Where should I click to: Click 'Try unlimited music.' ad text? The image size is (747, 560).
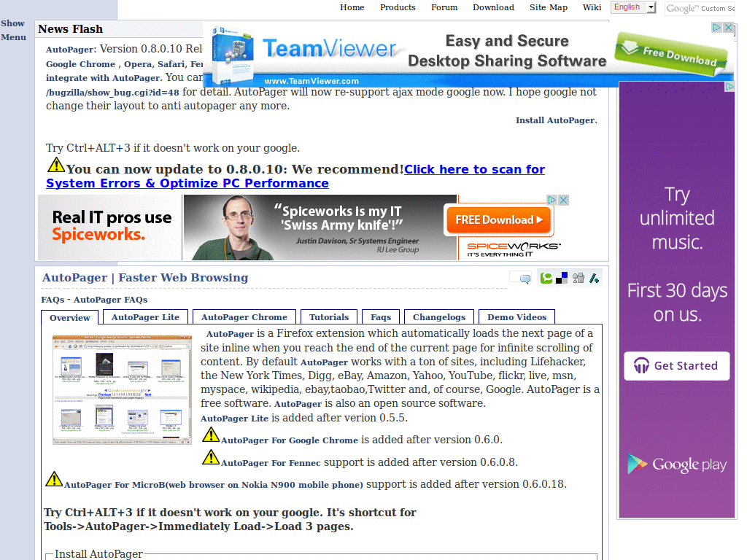point(677,219)
